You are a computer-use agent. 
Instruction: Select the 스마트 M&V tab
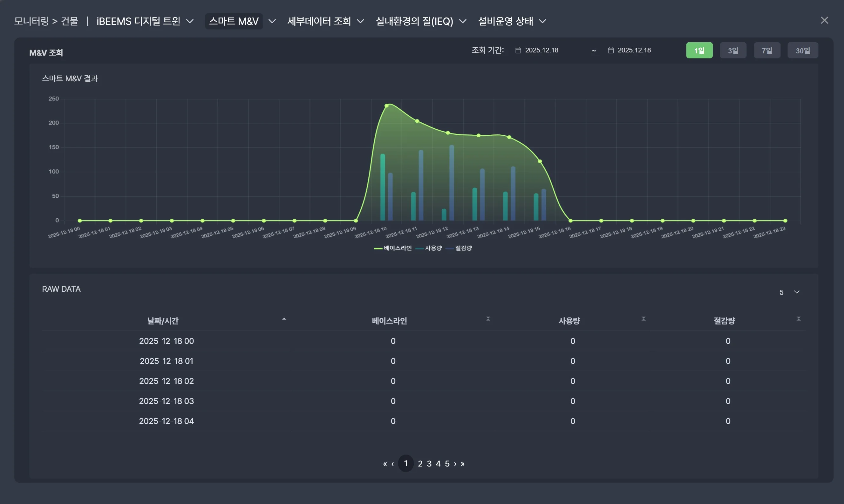pos(234,21)
